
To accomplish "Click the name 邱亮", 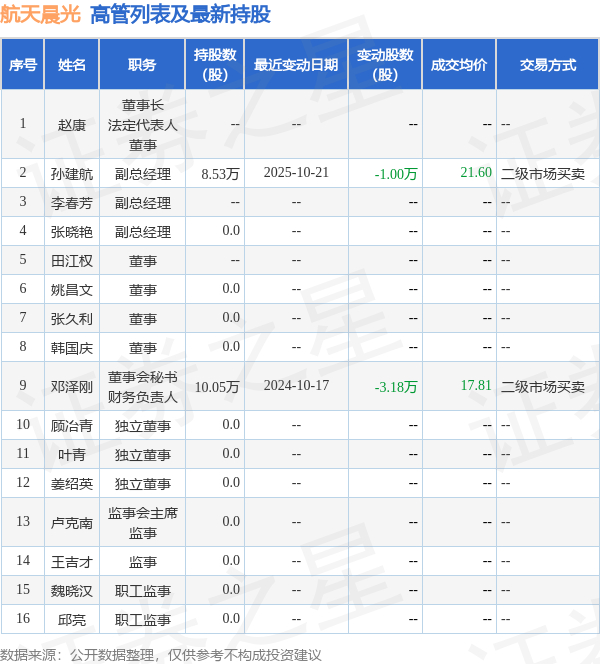I will 72,620.
